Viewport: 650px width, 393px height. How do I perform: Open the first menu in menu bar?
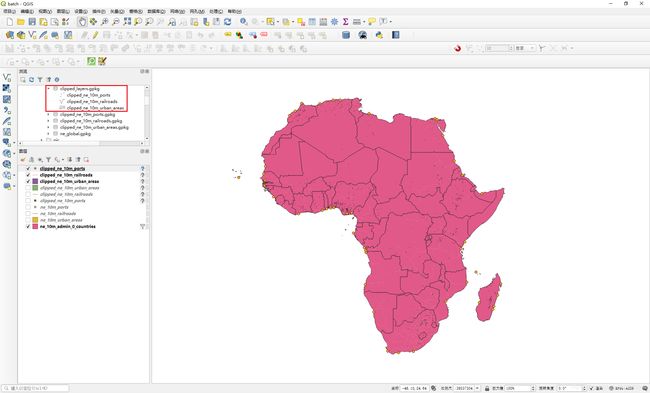click(x=9, y=11)
